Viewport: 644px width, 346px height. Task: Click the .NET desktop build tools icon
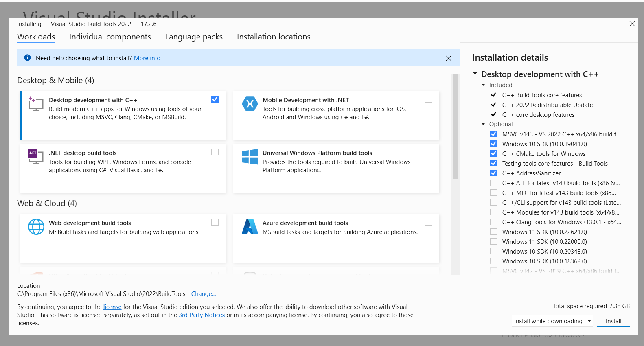[x=36, y=156]
